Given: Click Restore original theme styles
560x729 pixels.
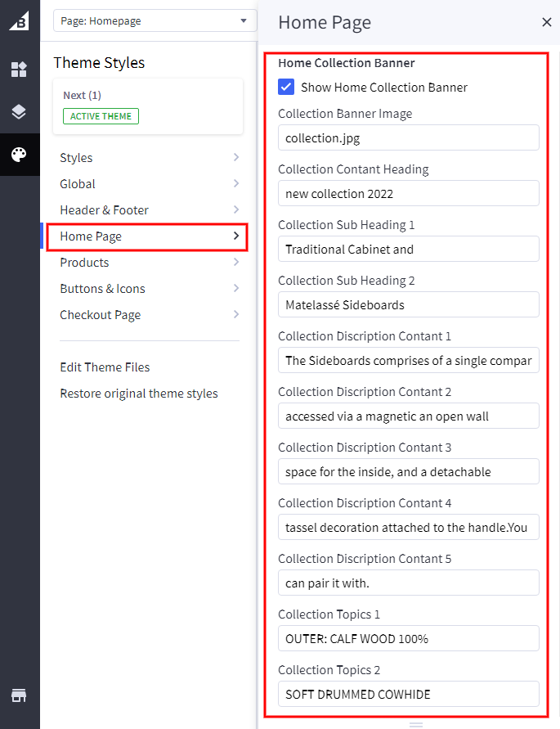Looking at the screenshot, I should coord(139,394).
